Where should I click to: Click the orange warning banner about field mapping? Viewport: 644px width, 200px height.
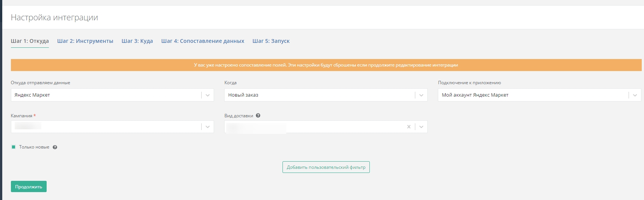pos(326,65)
